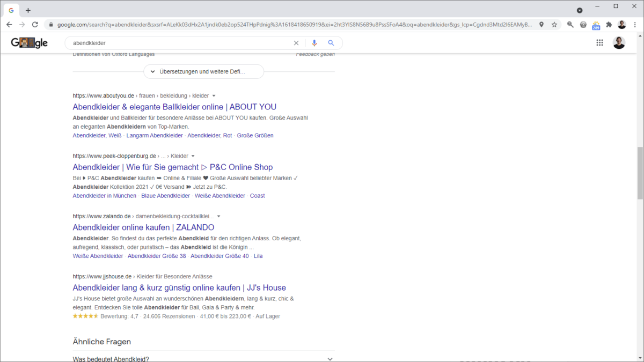Click the Blaue Abendkleider sitelink

[x=165, y=196]
